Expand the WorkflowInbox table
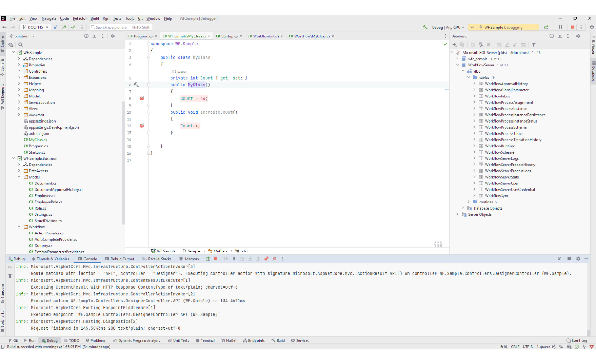The width and height of the screenshot is (596, 364). pyautogui.click(x=474, y=96)
